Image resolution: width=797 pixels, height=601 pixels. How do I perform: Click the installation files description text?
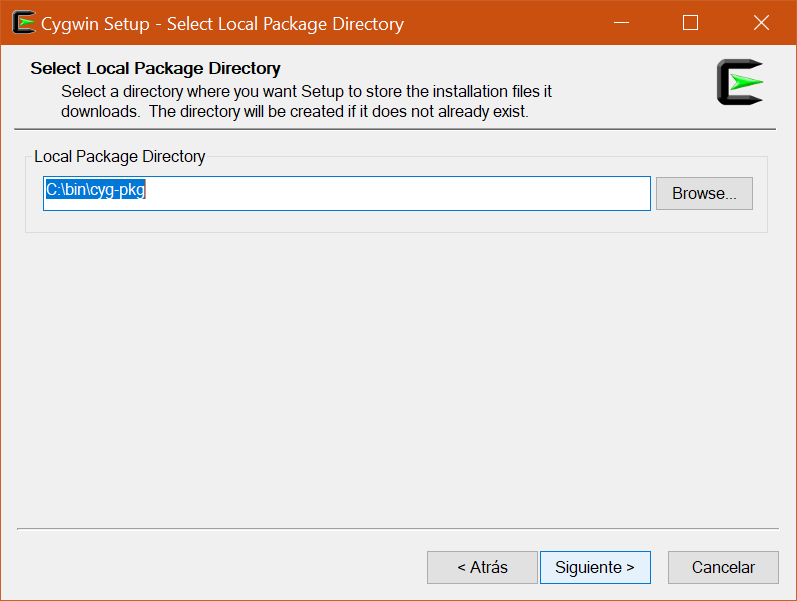(306, 101)
